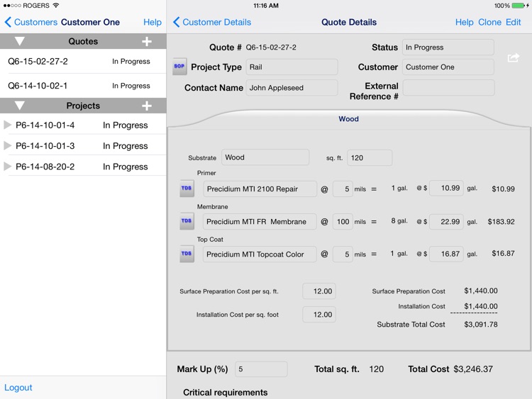Viewport: 532px width, 399px height.
Task: Tap the Clone button
Action: [489, 22]
